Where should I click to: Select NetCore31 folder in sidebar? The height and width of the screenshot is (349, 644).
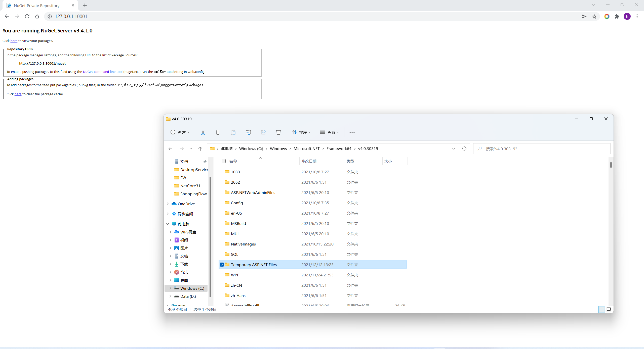point(190,186)
